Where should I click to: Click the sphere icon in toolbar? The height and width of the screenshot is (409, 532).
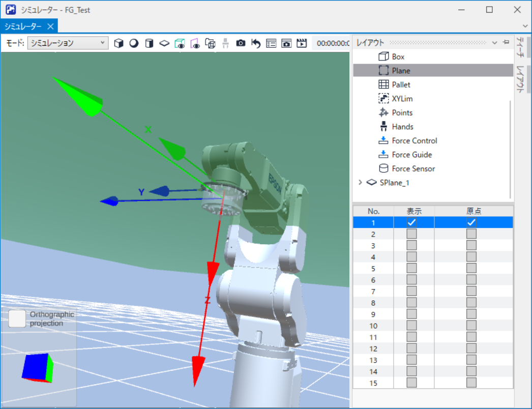coord(134,43)
